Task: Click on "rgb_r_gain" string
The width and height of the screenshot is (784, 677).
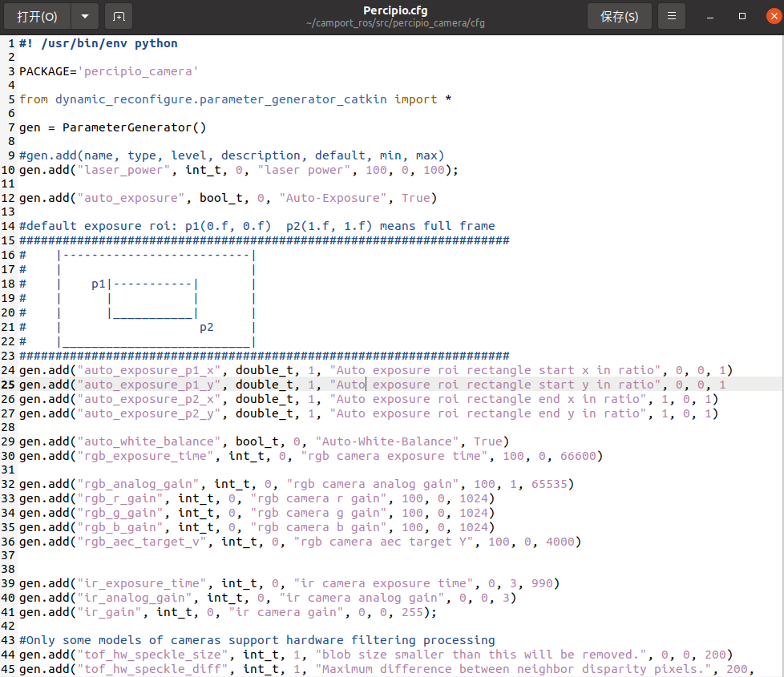Action: (x=120, y=498)
